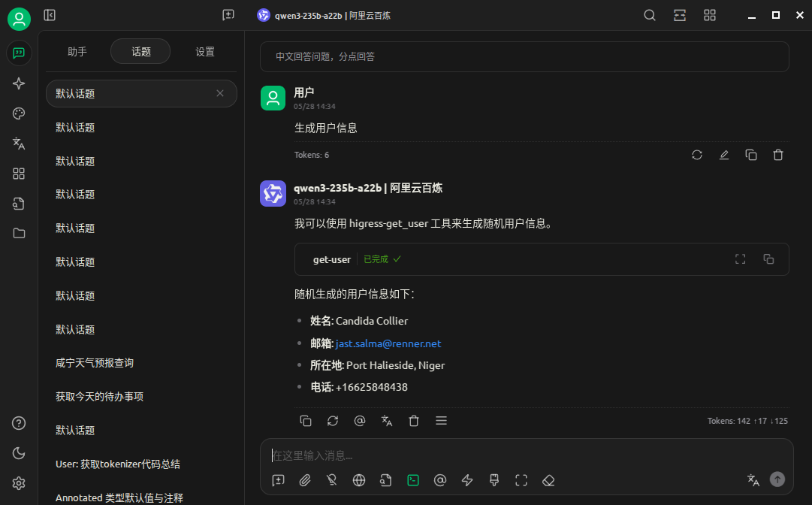
Task: Open the painting palette panel in the sidebar
Action: (19, 113)
